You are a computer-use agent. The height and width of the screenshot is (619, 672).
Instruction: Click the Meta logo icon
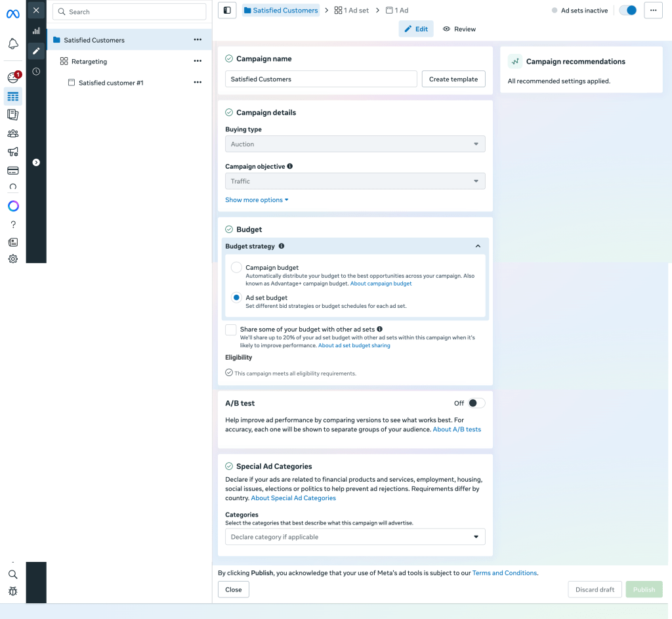pos(12,14)
